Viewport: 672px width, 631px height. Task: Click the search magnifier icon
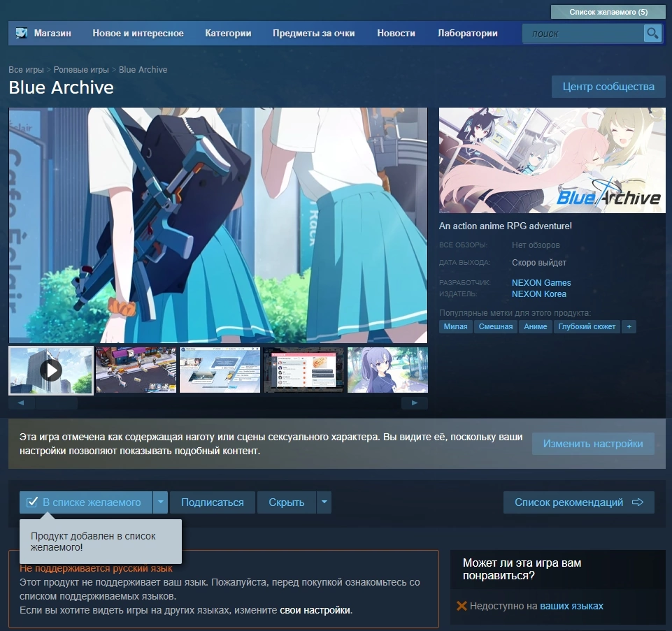tap(652, 33)
